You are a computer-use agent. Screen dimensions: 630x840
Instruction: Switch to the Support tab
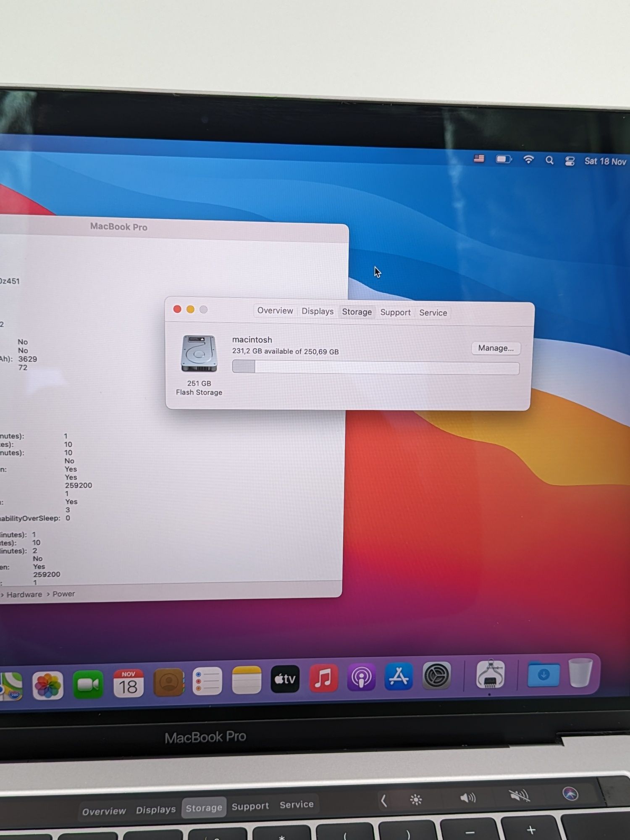click(396, 312)
